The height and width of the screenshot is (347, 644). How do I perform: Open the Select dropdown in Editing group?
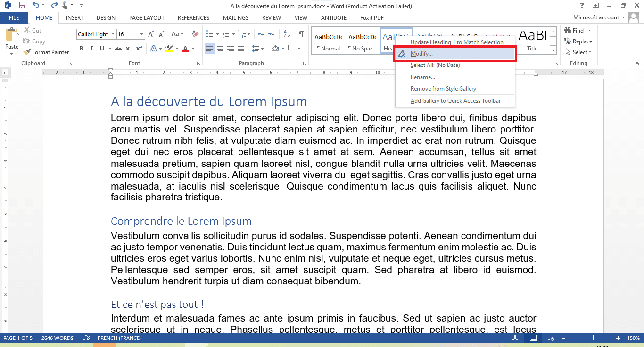tap(578, 52)
